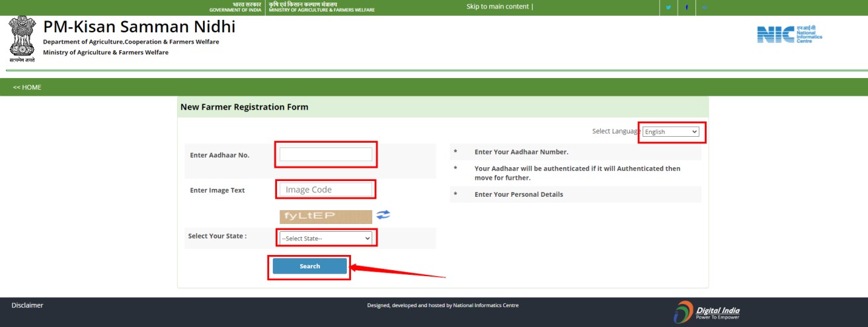Open the Twitter icon in top bar
The width and height of the screenshot is (868, 327).
[x=668, y=7]
